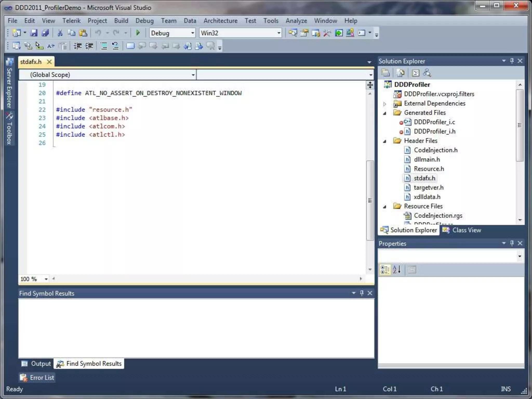Viewport: 532px width, 399px height.
Task: Open the Error List tab
Action: [37, 377]
